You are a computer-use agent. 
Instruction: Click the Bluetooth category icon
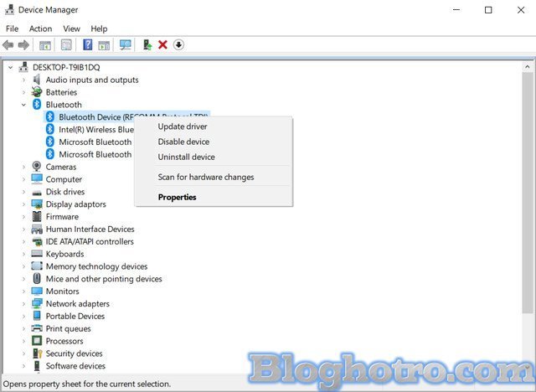pyautogui.click(x=37, y=104)
